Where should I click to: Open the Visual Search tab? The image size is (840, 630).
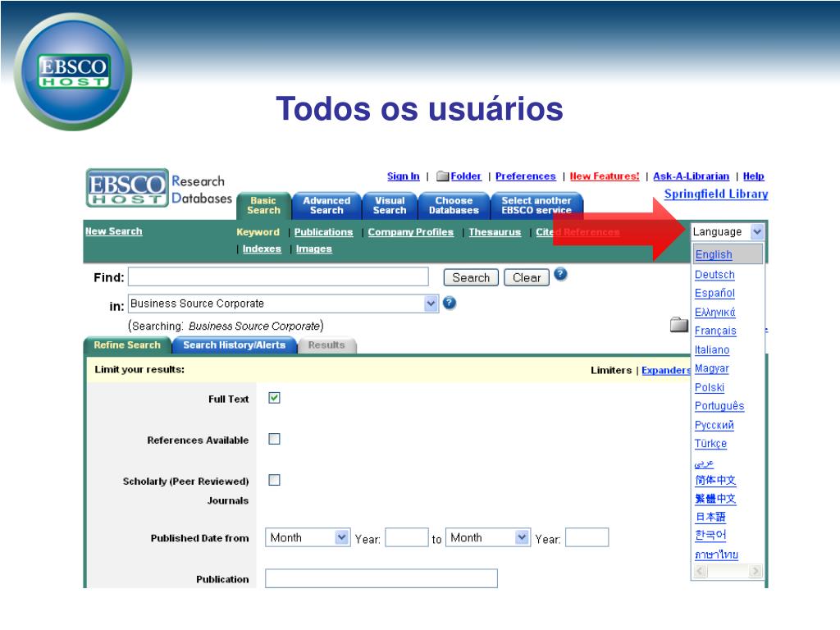(390, 206)
